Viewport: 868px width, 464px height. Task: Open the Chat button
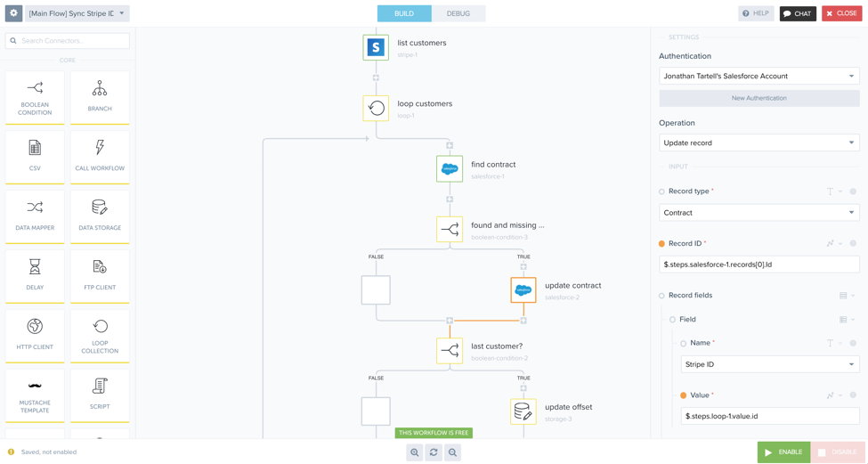pyautogui.click(x=798, y=13)
